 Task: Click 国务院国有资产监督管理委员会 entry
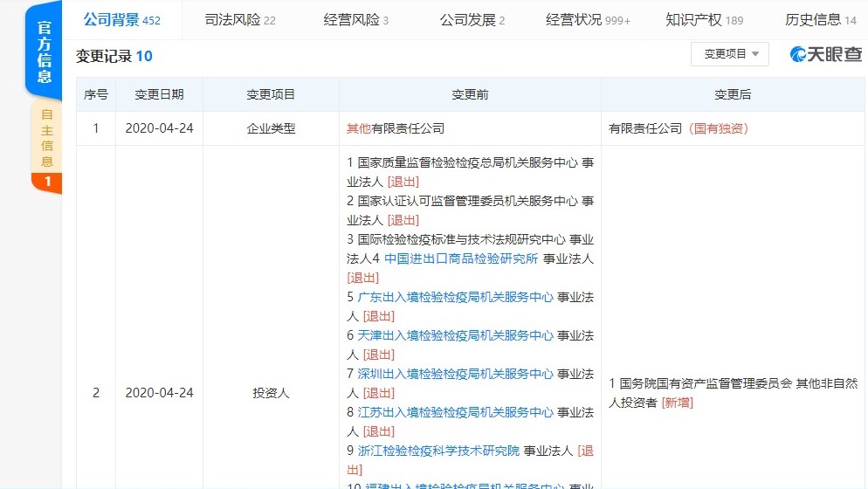(733, 393)
